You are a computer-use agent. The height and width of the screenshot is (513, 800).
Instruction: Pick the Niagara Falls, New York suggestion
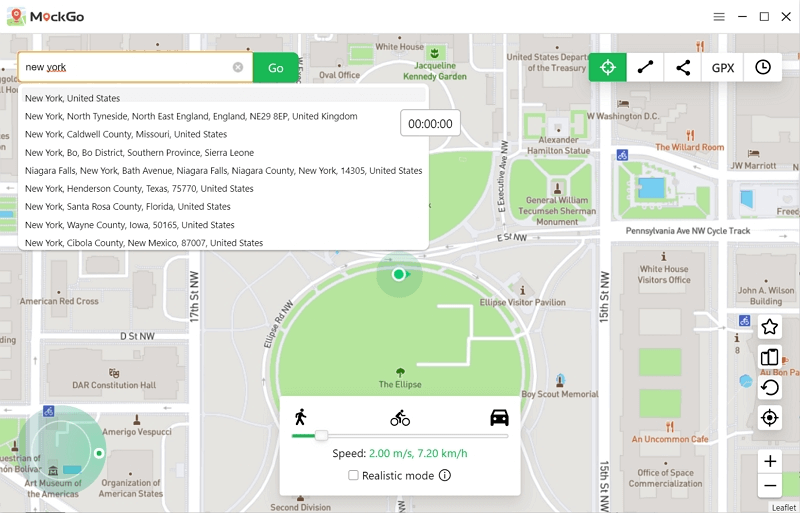pyautogui.click(x=223, y=171)
